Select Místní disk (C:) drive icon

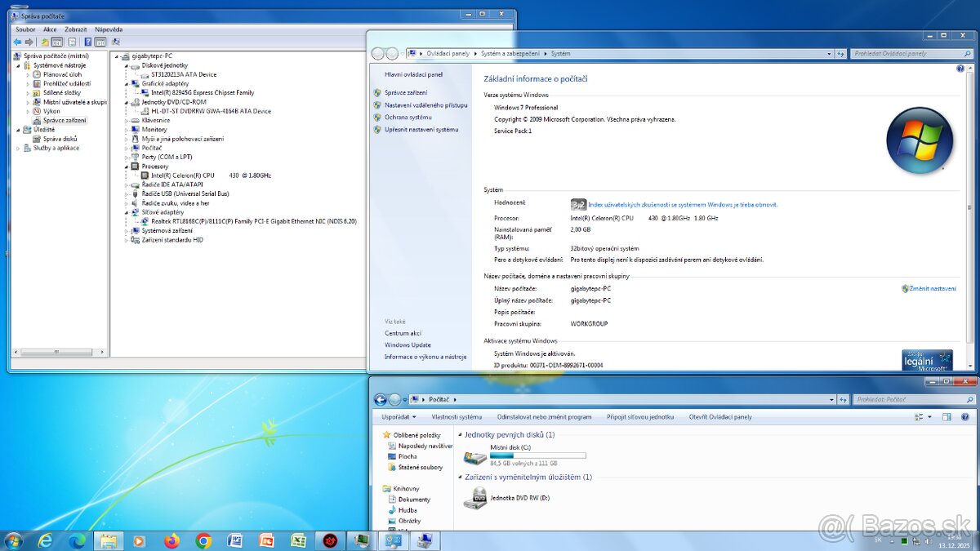pos(474,458)
